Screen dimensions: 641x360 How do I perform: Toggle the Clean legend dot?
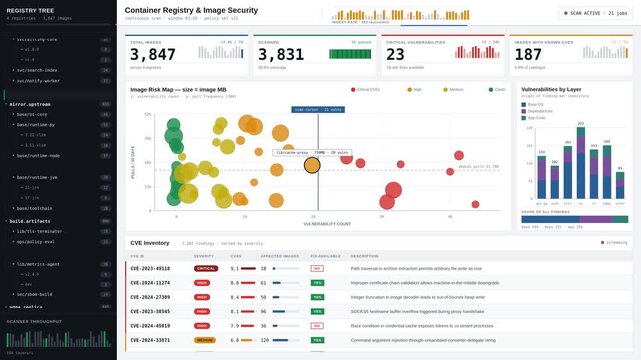coord(491,89)
